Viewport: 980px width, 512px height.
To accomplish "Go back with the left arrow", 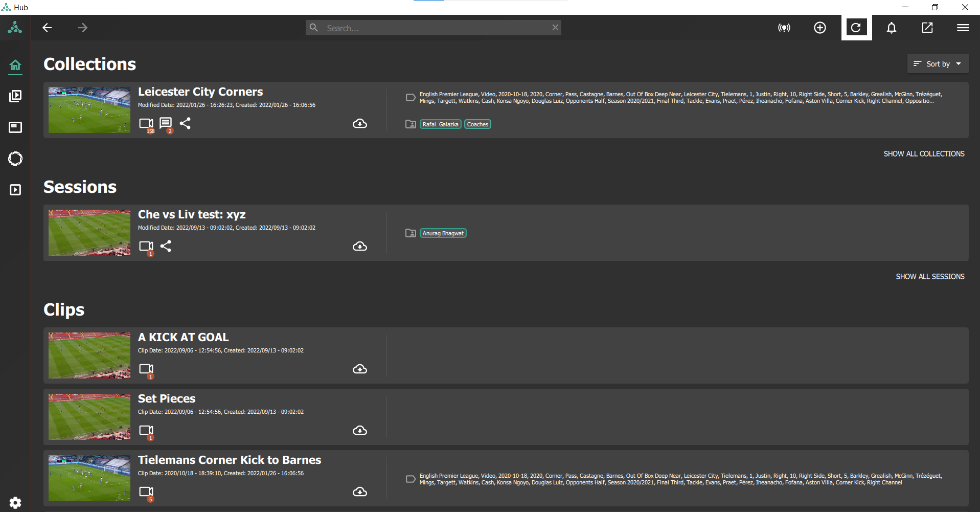I will pyautogui.click(x=47, y=28).
